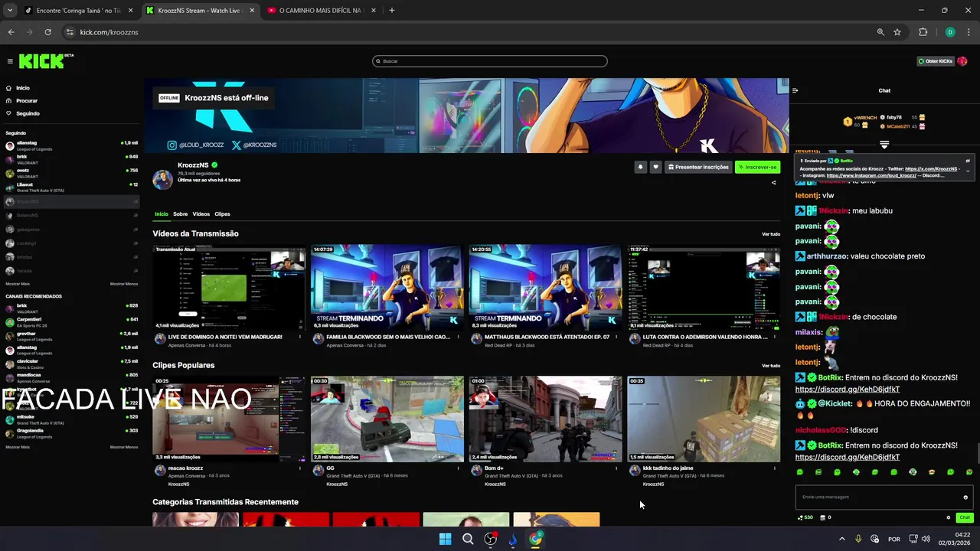Click the green Chat send button

(965, 517)
